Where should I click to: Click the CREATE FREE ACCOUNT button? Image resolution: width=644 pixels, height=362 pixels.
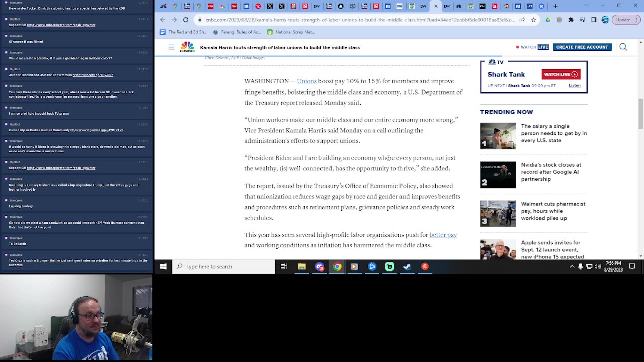pos(582,47)
